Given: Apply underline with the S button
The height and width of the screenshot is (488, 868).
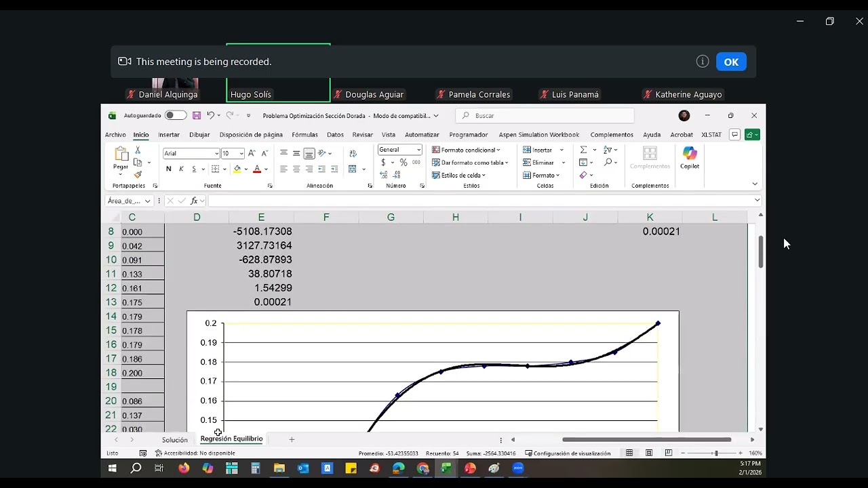Looking at the screenshot, I should pyautogui.click(x=194, y=169).
